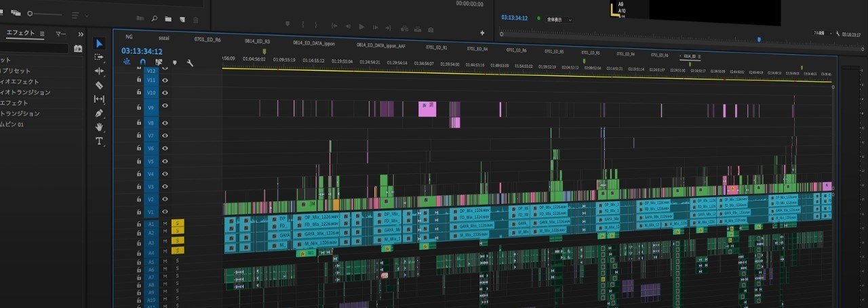Viewport: 868px width, 308px height.
Task: Click timeline Add Marker icon
Action: [174, 62]
